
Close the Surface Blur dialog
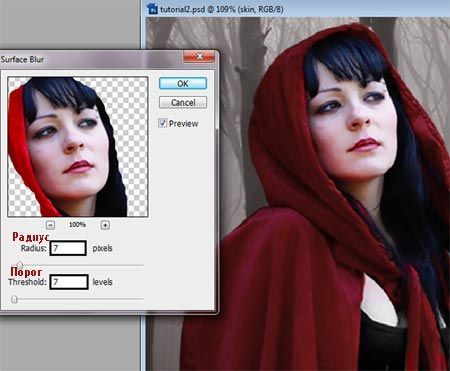(x=199, y=57)
